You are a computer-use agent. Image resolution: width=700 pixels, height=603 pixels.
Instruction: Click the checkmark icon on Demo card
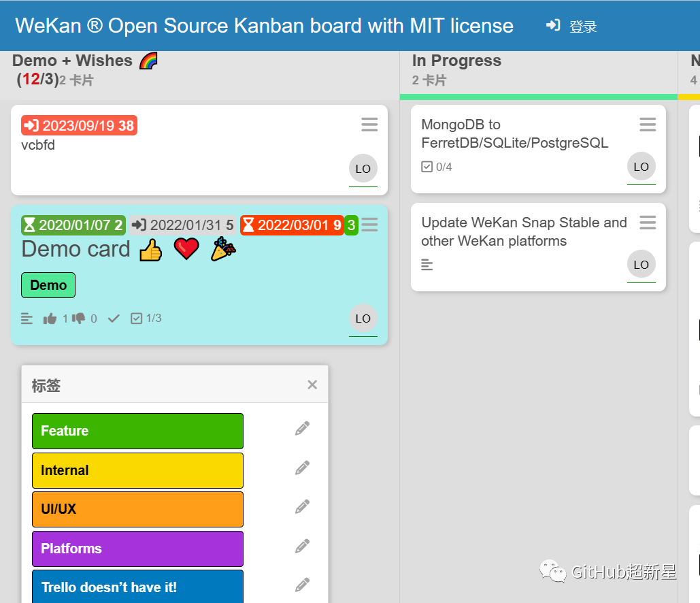click(x=114, y=318)
